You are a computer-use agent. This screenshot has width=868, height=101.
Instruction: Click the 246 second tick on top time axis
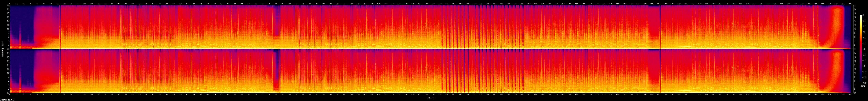pyautogui.click(x=849, y=3)
